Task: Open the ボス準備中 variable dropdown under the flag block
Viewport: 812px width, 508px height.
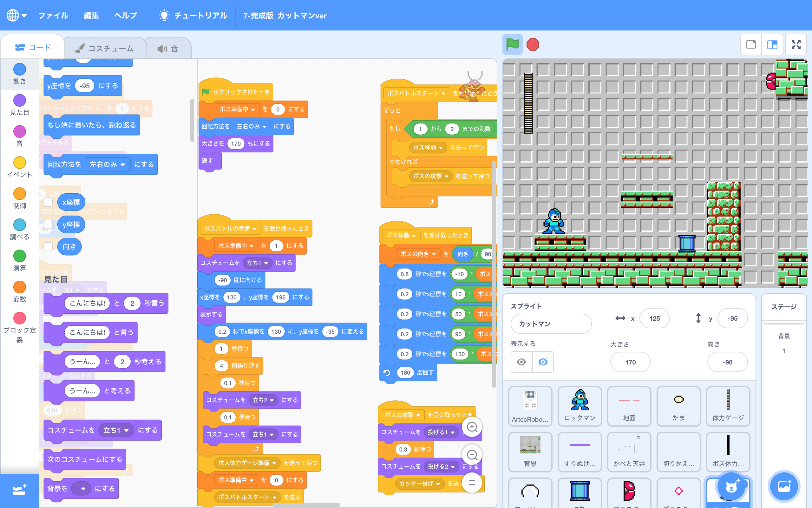Action: [x=237, y=109]
